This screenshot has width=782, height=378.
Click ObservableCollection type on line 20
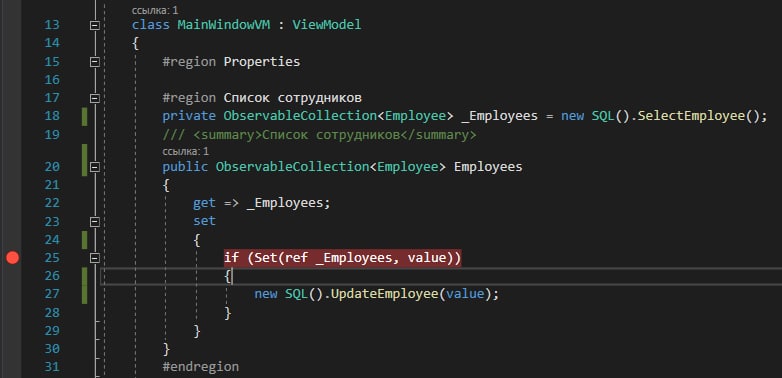292,167
